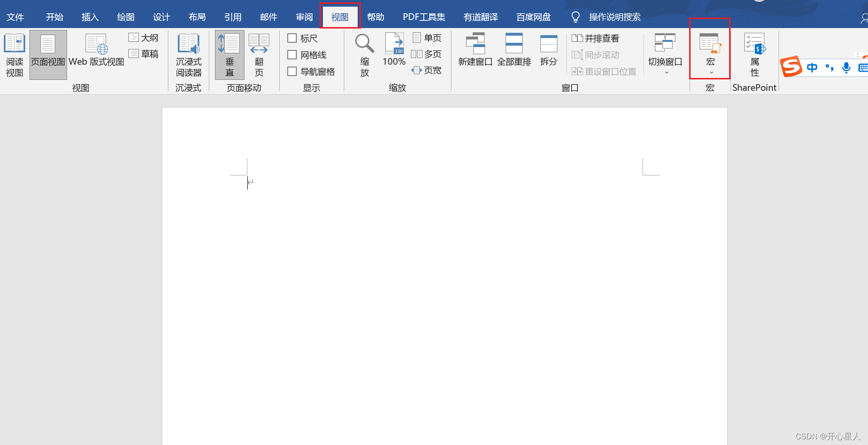Open the PDF工具集 tab
This screenshot has width=868, height=445.
coord(424,17)
